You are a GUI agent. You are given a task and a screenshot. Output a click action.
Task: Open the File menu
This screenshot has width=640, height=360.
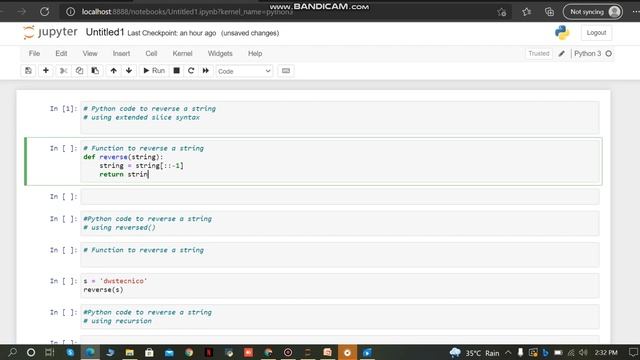(x=34, y=53)
